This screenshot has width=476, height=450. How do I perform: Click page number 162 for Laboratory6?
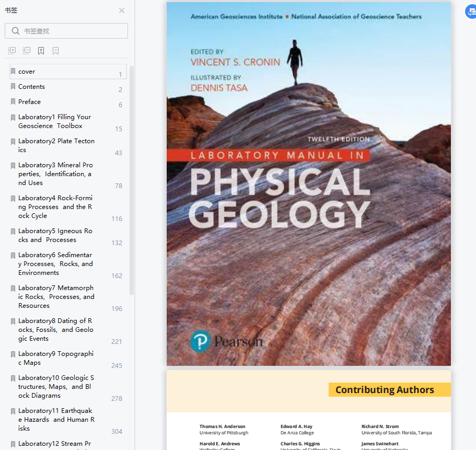pos(117,276)
